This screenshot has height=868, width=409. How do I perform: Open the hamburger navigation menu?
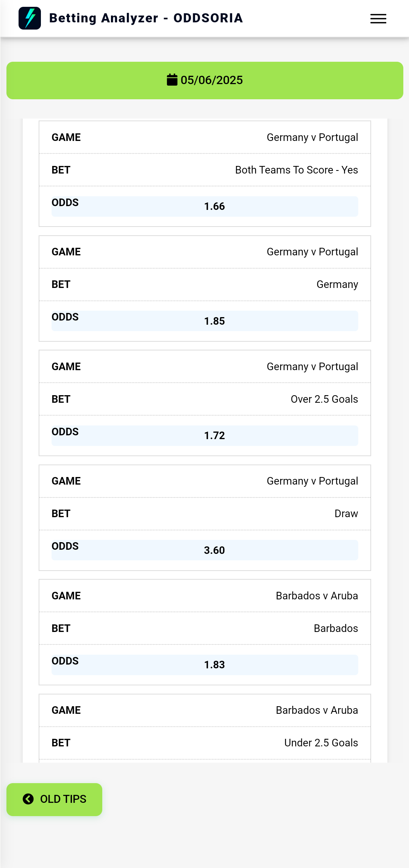coord(378,19)
